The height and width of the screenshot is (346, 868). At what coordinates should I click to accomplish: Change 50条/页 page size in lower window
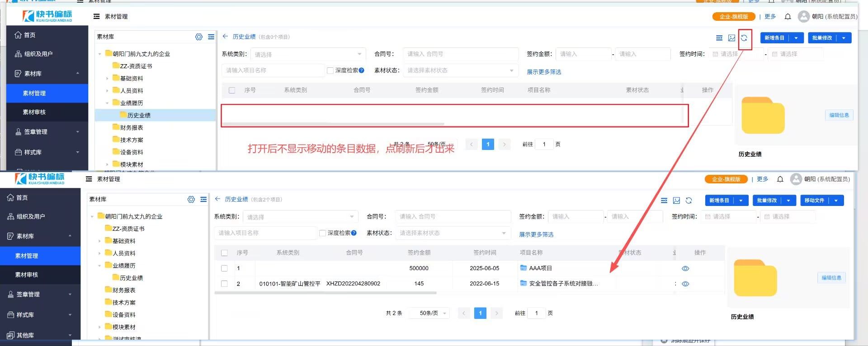[429, 313]
